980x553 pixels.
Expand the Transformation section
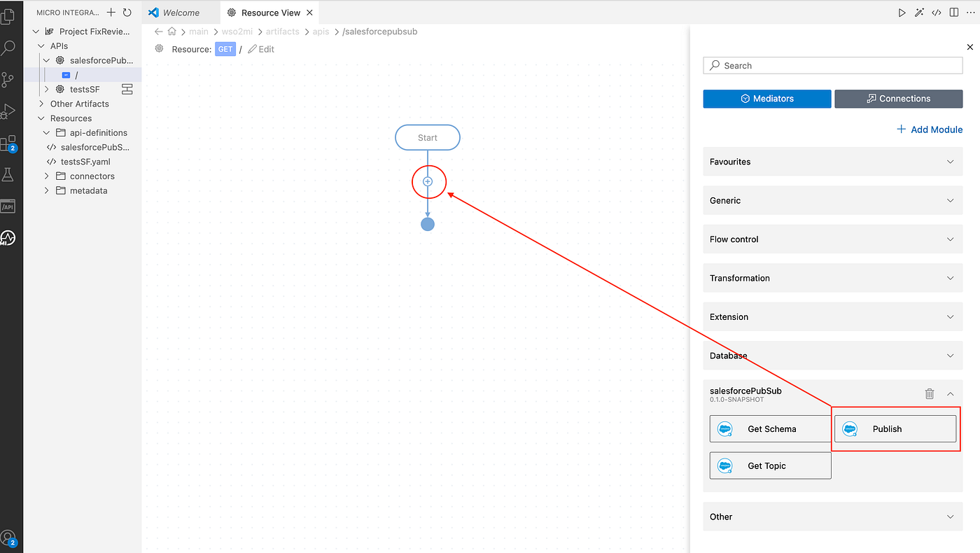coord(833,278)
